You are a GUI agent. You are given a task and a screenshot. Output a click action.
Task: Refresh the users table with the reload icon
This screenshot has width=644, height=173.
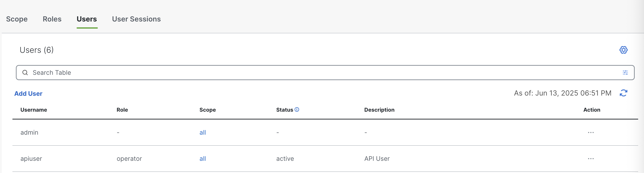[623, 93]
